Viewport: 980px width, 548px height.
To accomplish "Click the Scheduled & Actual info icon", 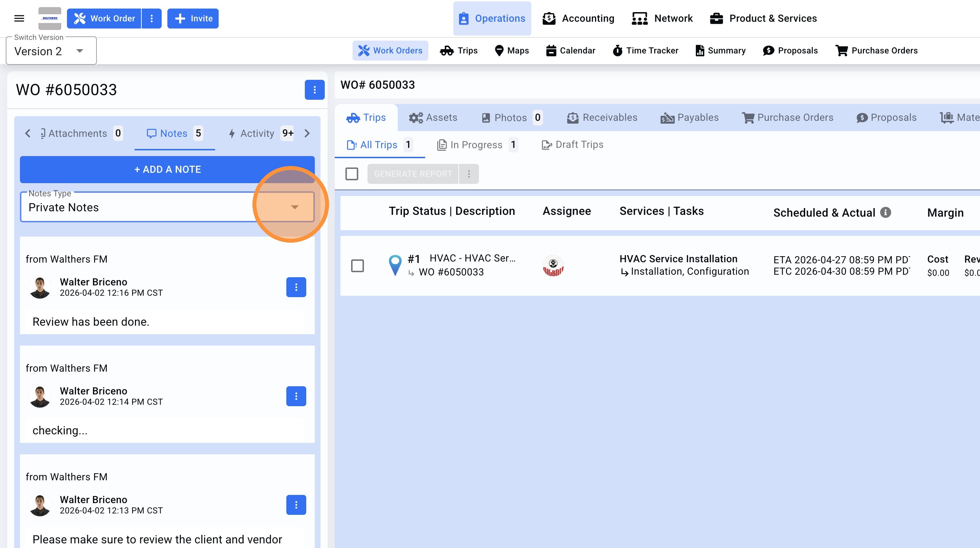I will tap(886, 212).
